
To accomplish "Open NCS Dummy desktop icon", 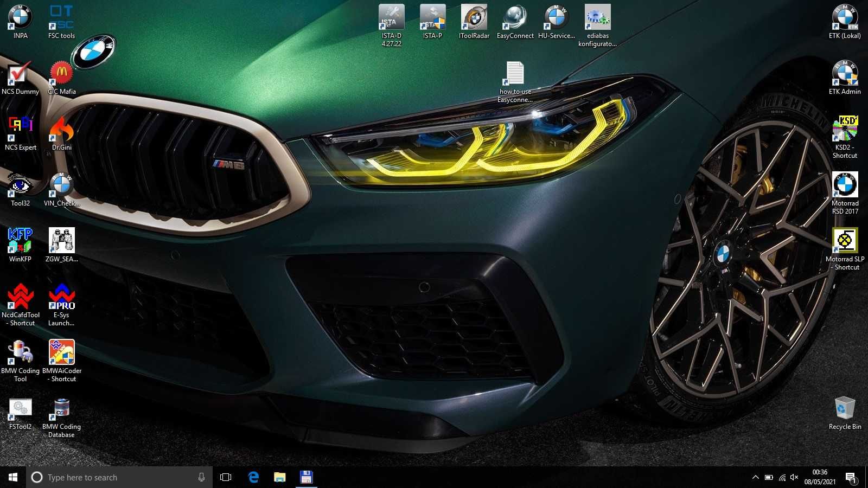I will 20,78.
